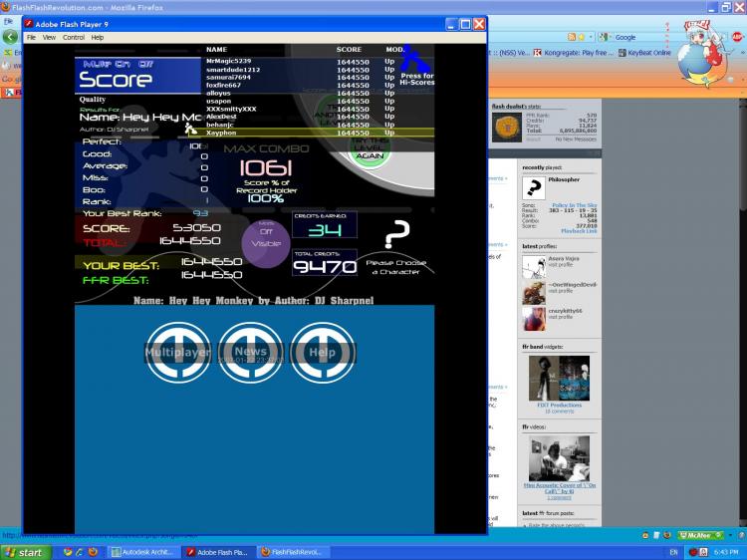Play the ffr videos thumbnail

pos(559,458)
